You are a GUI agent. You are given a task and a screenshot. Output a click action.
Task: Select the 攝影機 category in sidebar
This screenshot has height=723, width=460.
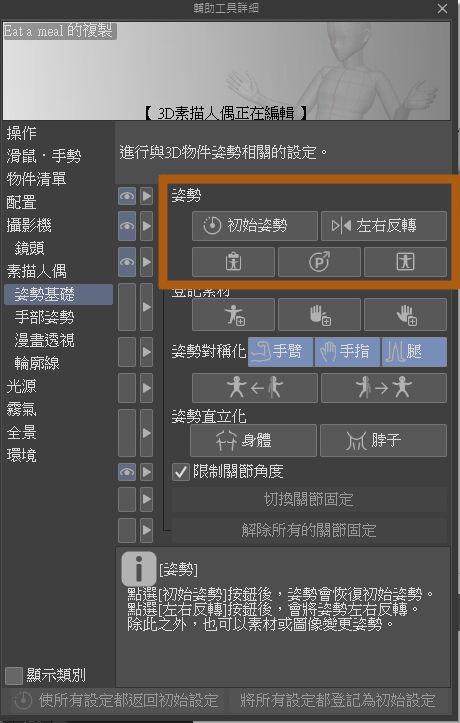pos(29,225)
